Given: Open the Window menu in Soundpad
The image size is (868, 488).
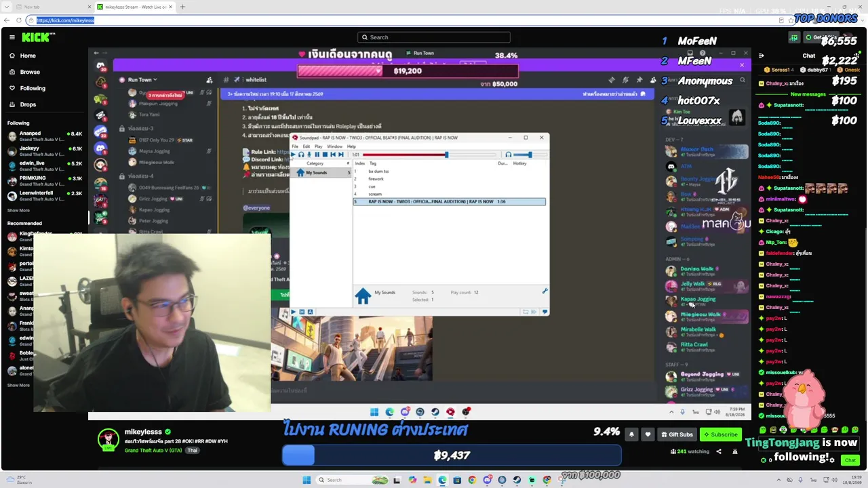Looking at the screenshot, I should point(335,146).
